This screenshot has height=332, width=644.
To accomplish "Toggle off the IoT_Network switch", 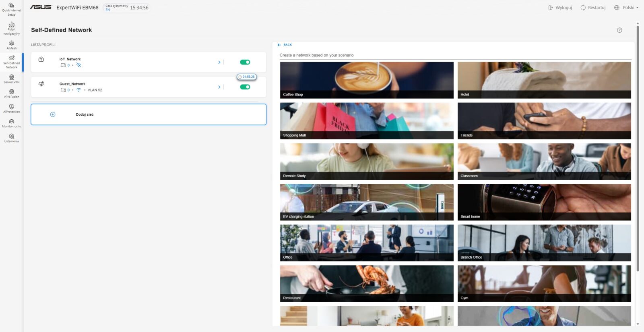I will (x=245, y=62).
